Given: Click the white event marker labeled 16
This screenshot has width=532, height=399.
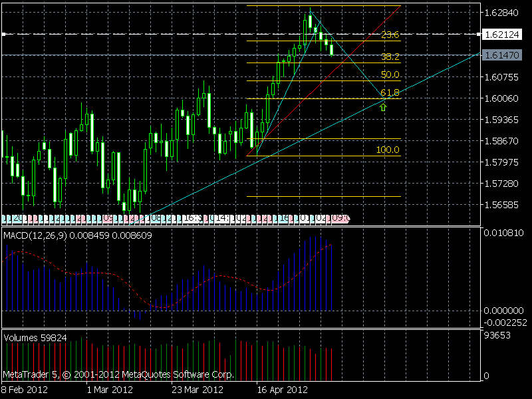Looking at the screenshot, I should (x=192, y=219).
